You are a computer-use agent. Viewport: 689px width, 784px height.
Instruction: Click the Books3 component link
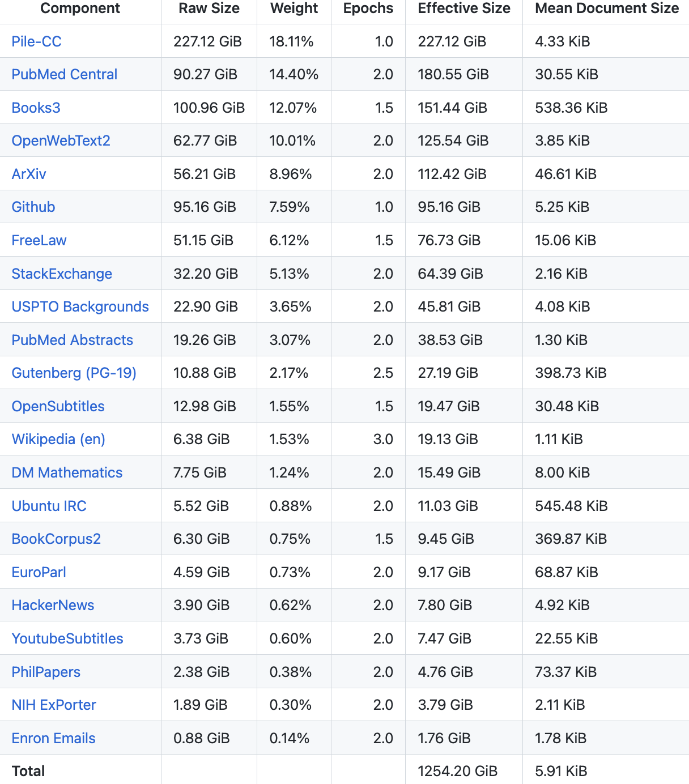(36, 108)
